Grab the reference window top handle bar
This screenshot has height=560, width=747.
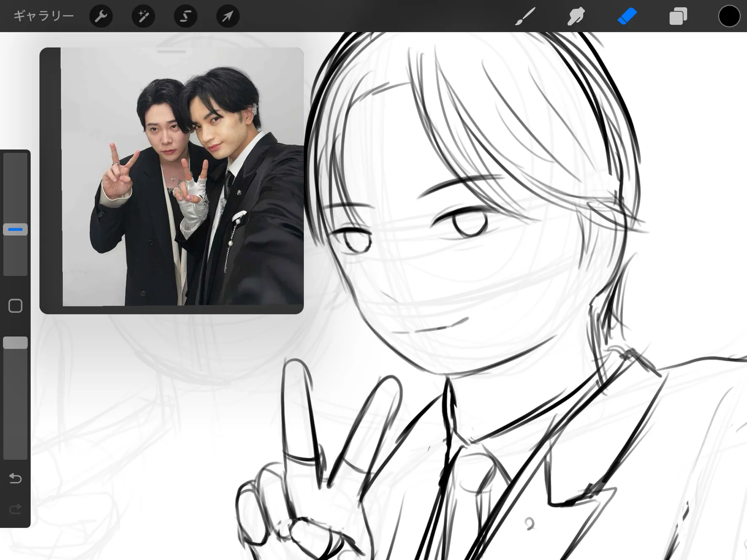(x=171, y=51)
